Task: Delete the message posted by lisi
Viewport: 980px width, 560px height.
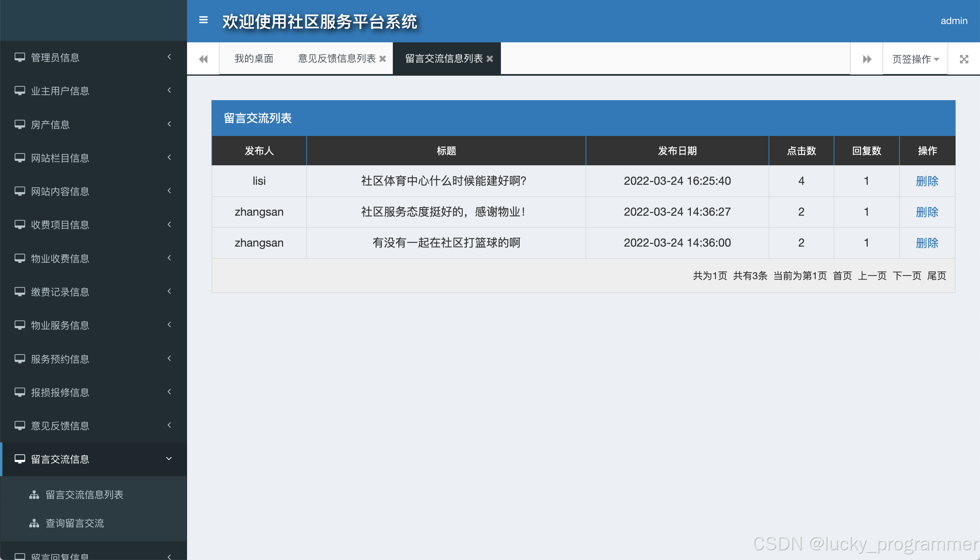Action: click(927, 181)
